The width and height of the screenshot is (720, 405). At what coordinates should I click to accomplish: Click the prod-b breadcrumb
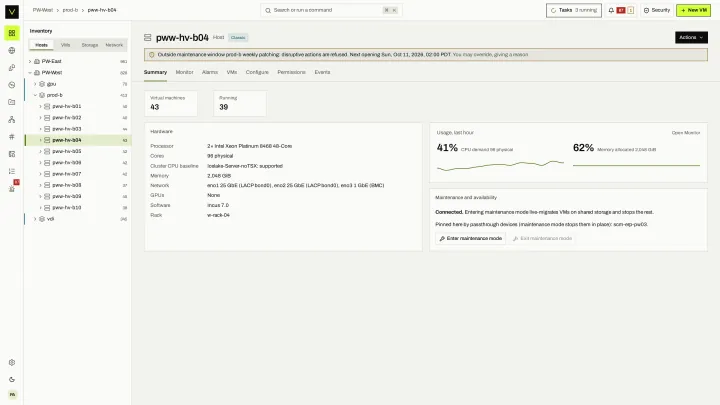click(x=70, y=10)
